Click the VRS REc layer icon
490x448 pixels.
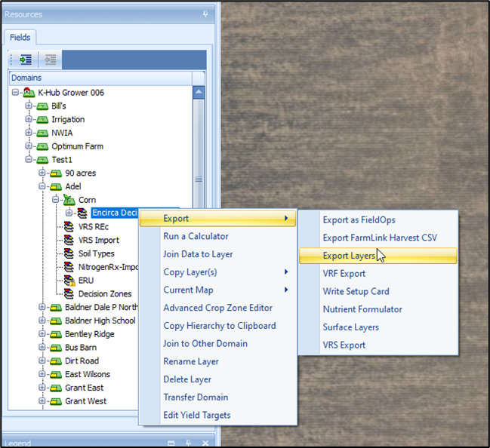(69, 227)
